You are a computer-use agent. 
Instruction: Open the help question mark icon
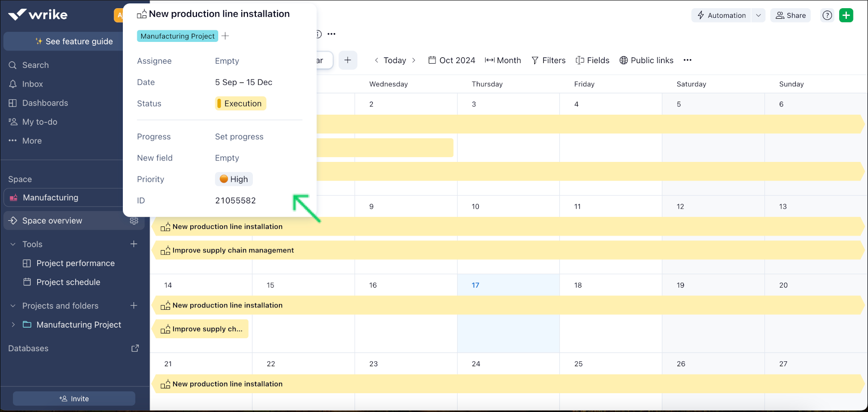[827, 15]
